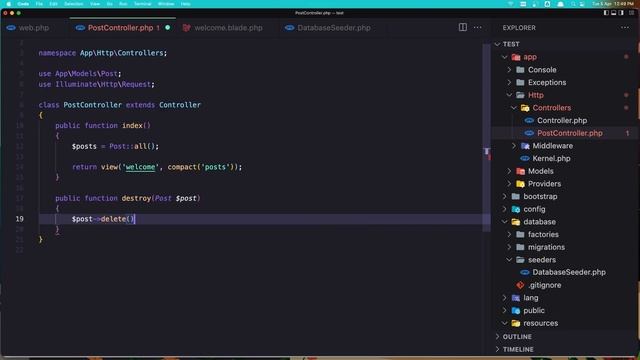Click the EXPLORER panel header title
The image size is (640, 360).
pyautogui.click(x=519, y=28)
